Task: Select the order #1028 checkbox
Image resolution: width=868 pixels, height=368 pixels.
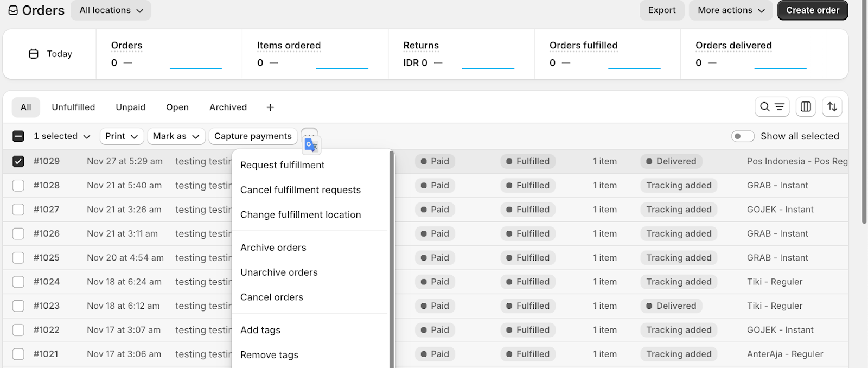Action: pos(18,186)
